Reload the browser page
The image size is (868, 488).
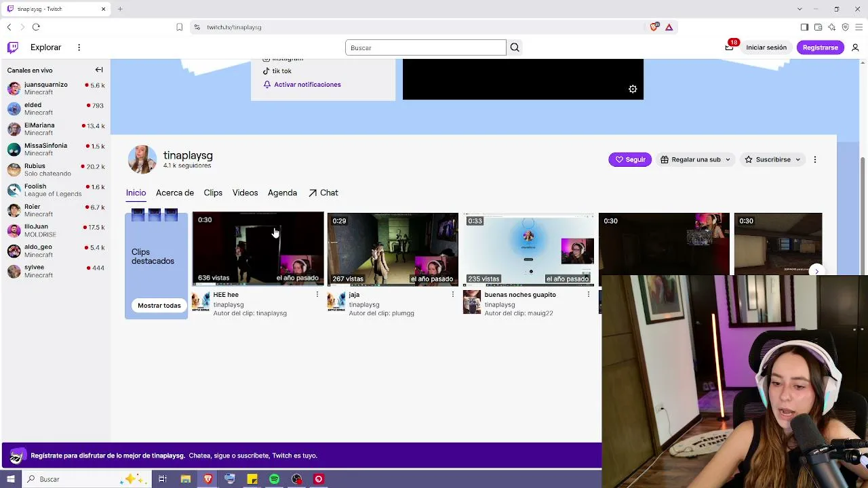coord(36,27)
